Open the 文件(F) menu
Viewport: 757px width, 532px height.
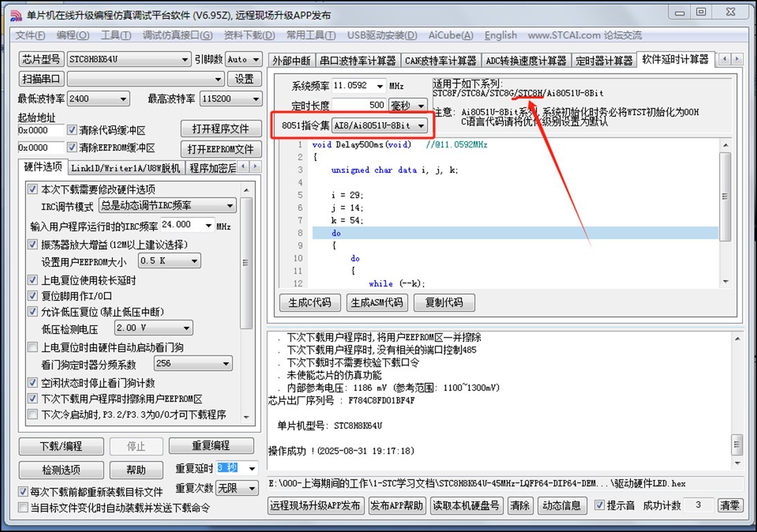(x=30, y=35)
